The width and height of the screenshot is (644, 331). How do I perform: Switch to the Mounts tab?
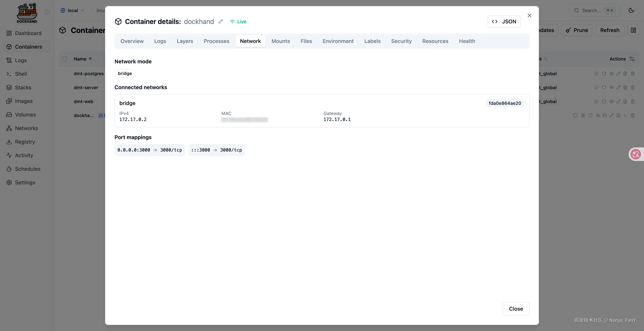(x=281, y=41)
